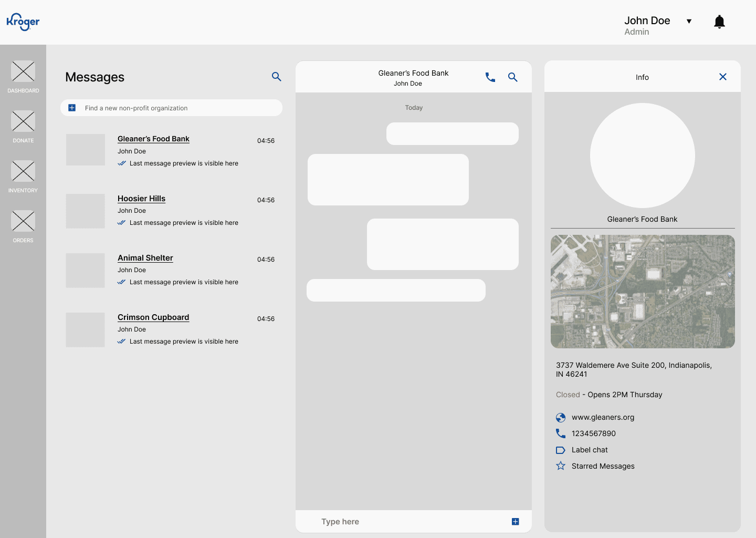
Task: Select the Crimson Cupboard avatar thumbnail
Action: [86, 330]
